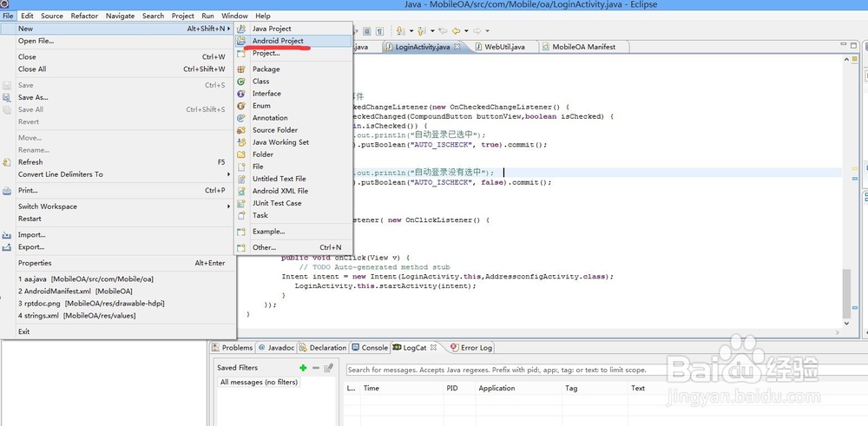Viewport: 868px width, 426px height.
Task: Open the Javadoc view tab
Action: pos(276,347)
